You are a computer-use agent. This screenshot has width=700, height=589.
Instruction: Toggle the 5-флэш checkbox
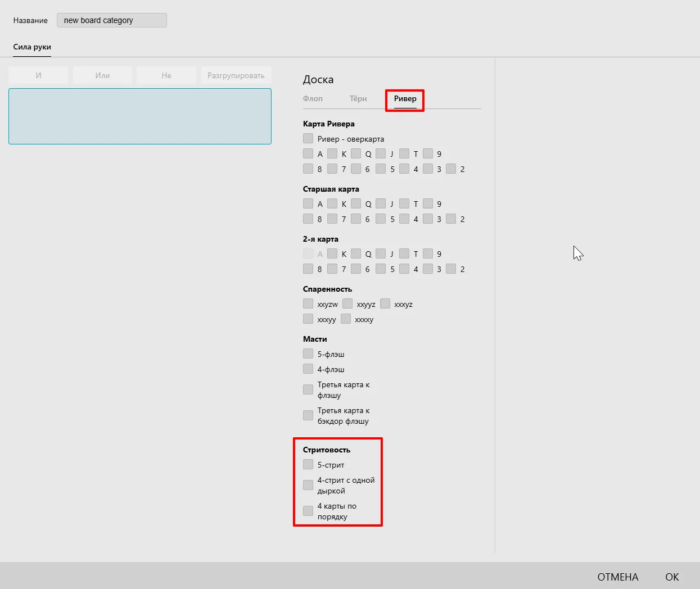tap(308, 354)
